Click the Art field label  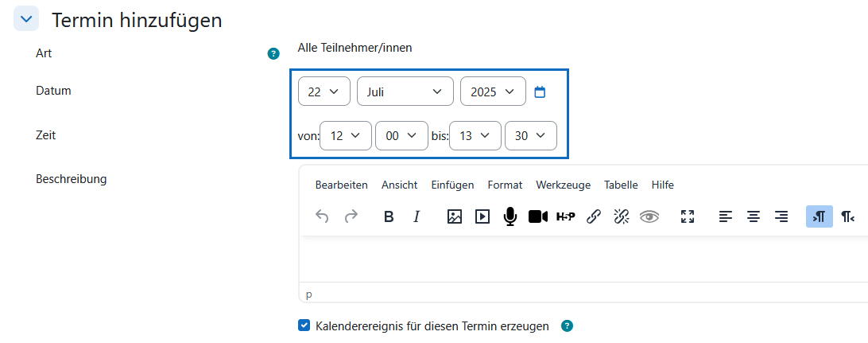[44, 53]
